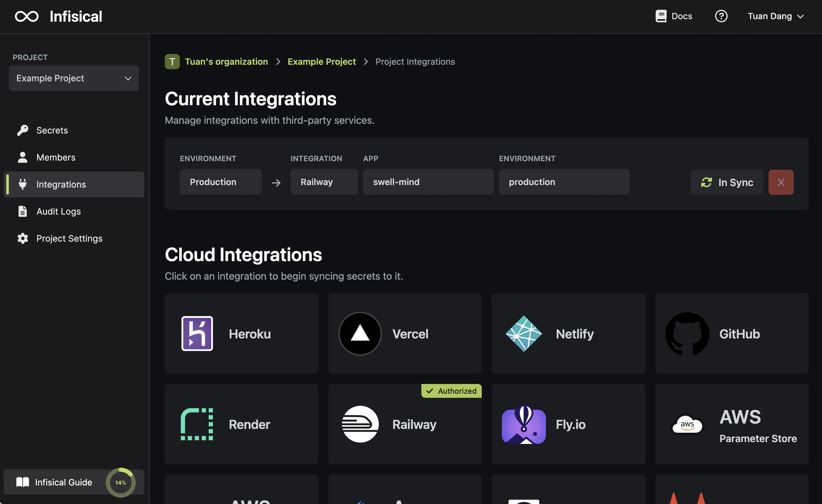The height and width of the screenshot is (504, 822).
Task: Select the Railway integration card
Action: (405, 424)
